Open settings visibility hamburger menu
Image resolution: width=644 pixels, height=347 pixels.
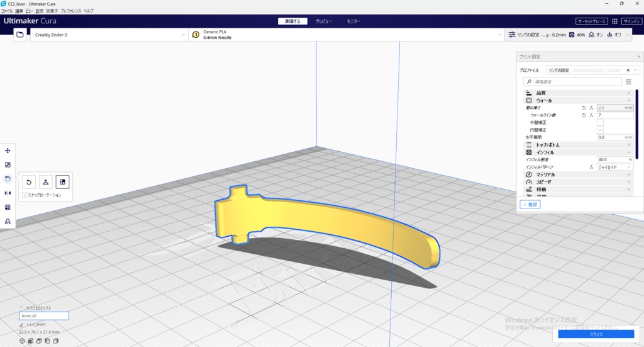coord(628,82)
